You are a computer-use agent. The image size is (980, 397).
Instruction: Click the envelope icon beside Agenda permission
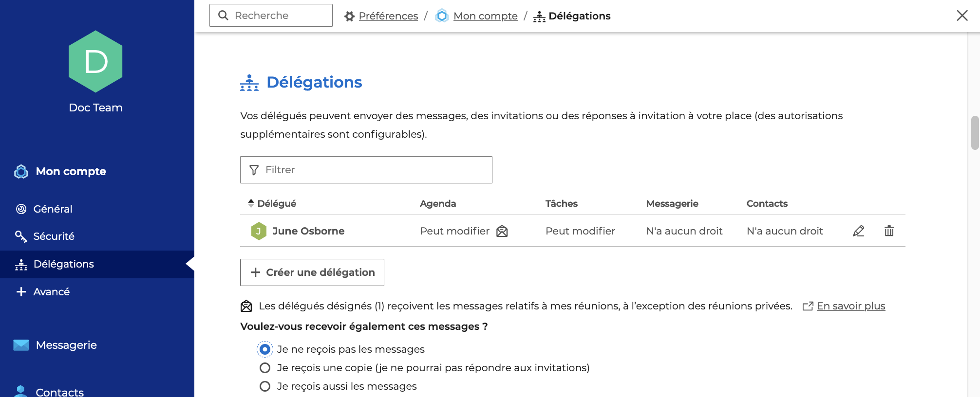tap(502, 231)
